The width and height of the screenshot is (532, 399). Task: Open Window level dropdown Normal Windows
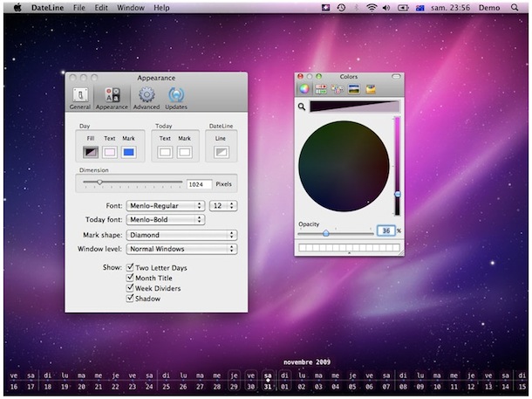click(181, 249)
